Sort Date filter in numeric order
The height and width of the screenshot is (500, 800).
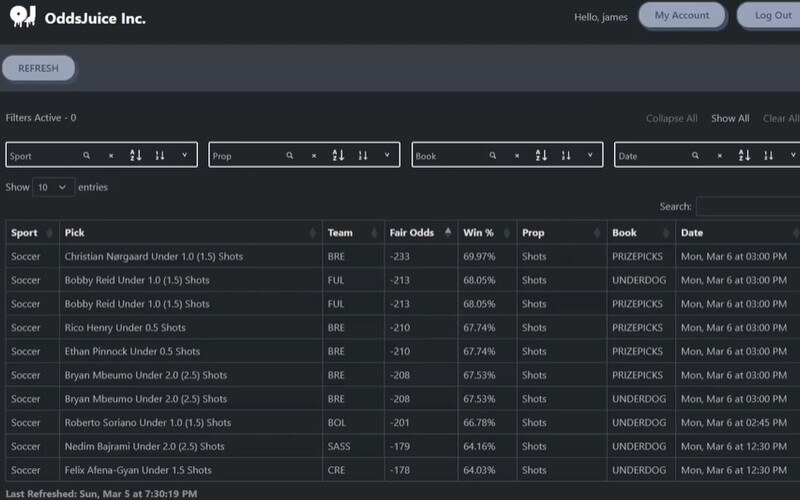[x=768, y=155]
